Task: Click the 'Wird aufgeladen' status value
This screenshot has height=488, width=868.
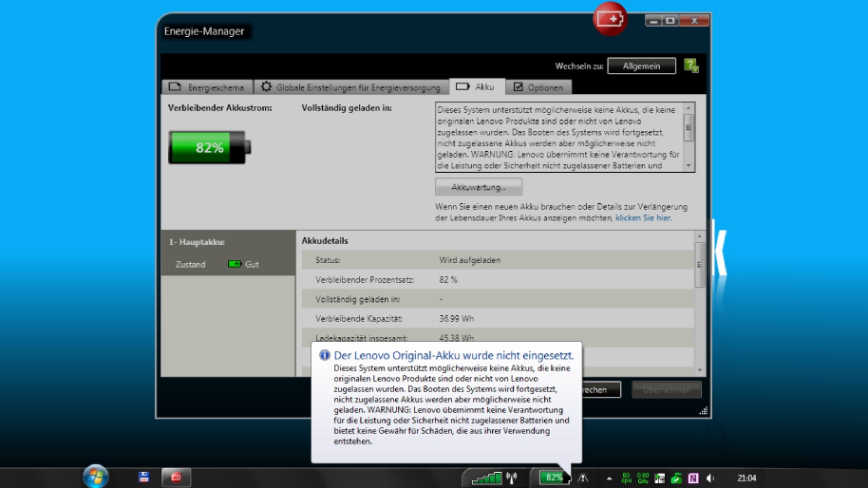Action: [x=469, y=260]
